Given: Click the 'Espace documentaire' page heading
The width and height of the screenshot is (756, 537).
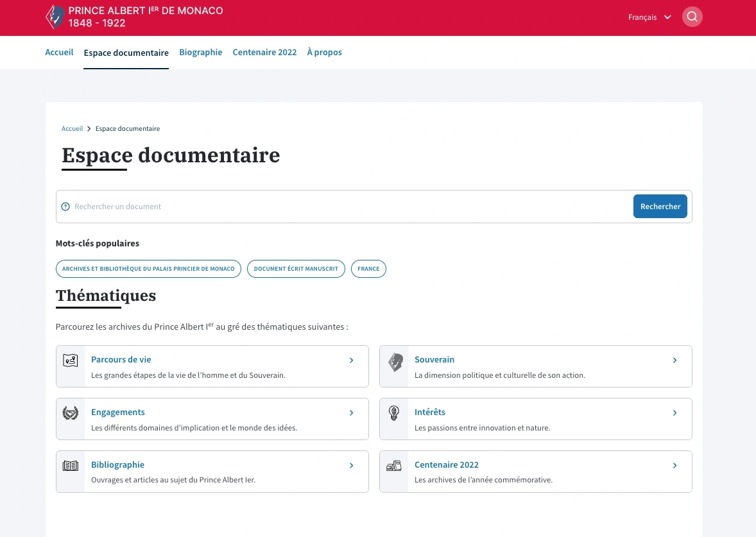Looking at the screenshot, I should click(171, 155).
